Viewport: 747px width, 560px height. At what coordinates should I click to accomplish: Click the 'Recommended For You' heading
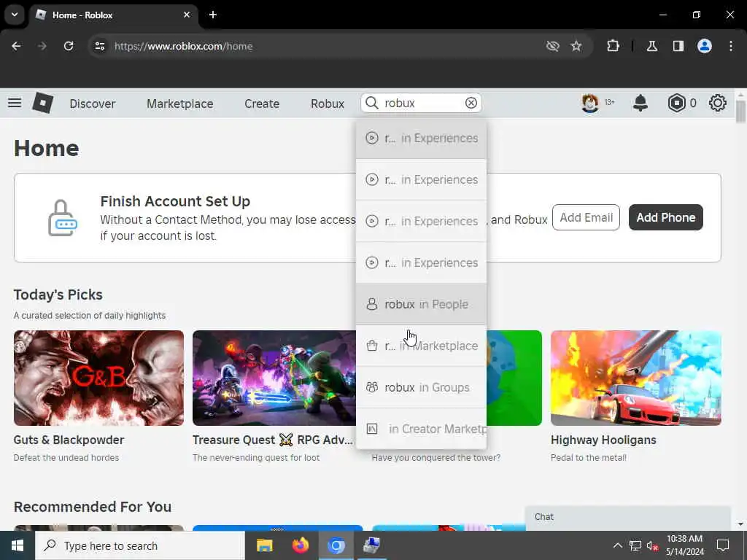(x=93, y=507)
